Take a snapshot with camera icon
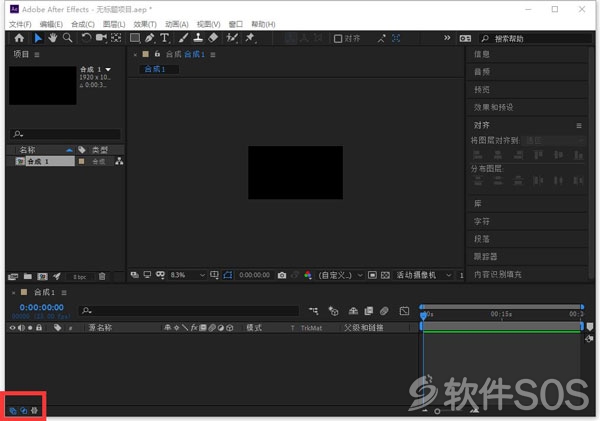This screenshot has width=600, height=421. pos(282,275)
